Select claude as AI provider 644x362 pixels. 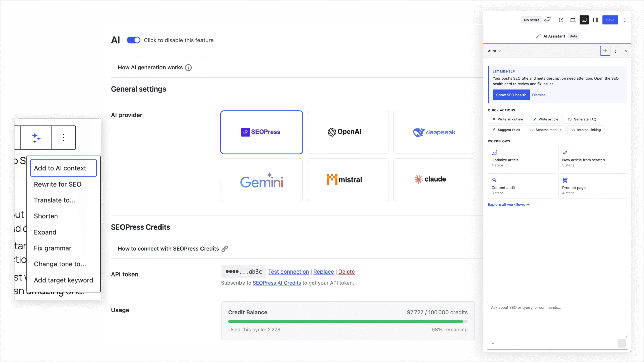[x=434, y=180]
